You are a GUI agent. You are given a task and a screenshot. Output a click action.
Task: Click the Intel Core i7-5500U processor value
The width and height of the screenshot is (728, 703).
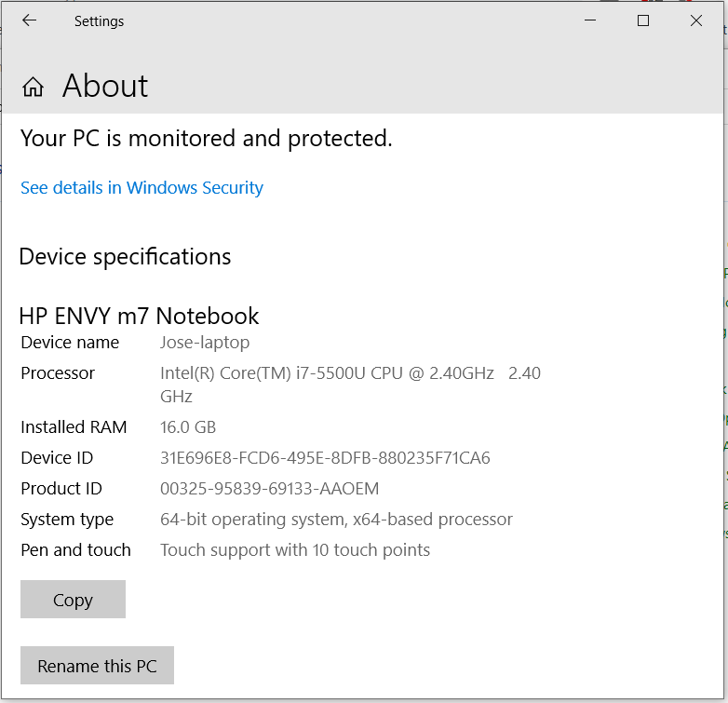tap(350, 385)
